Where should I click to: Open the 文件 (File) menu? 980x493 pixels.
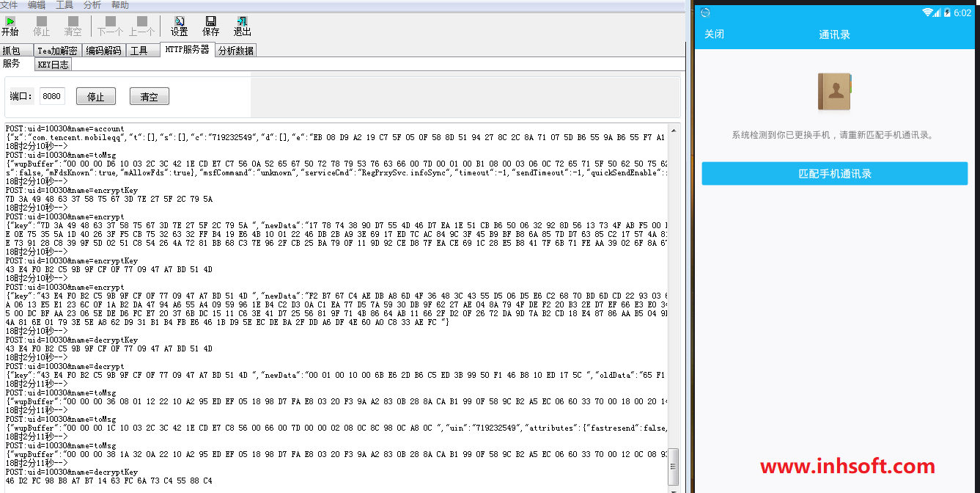tap(9, 5)
